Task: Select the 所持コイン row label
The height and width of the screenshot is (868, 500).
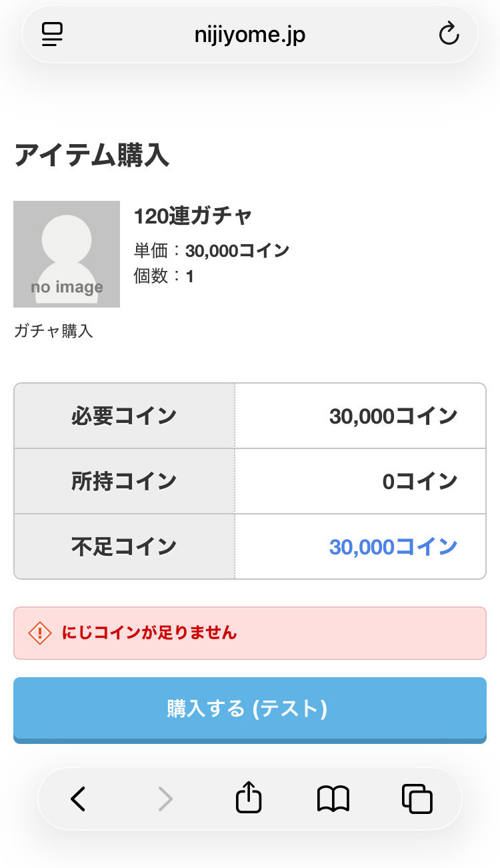Action: click(124, 482)
